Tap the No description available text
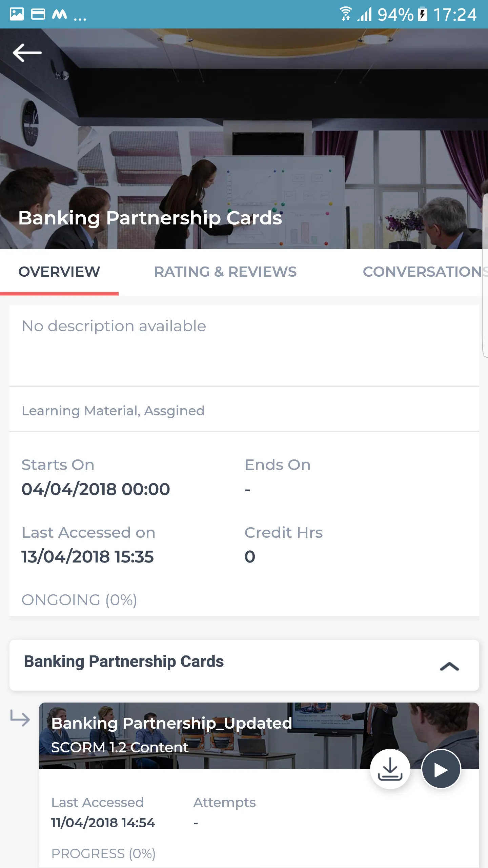 pos(114,326)
